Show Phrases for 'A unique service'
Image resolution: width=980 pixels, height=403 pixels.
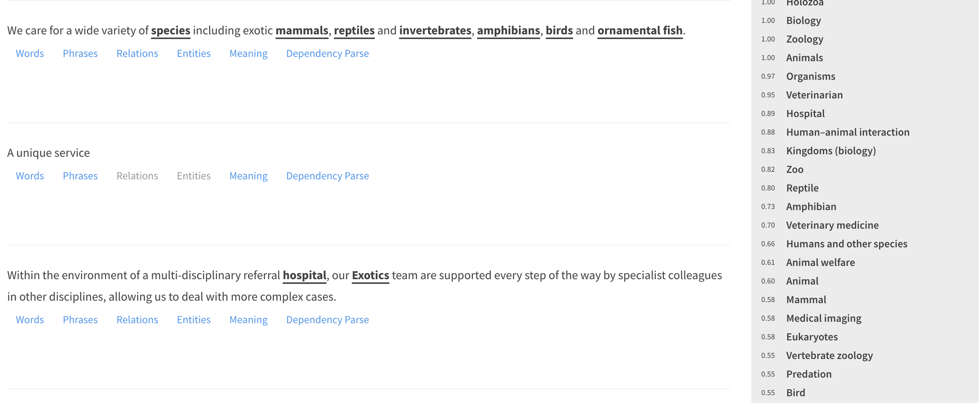[x=80, y=176]
